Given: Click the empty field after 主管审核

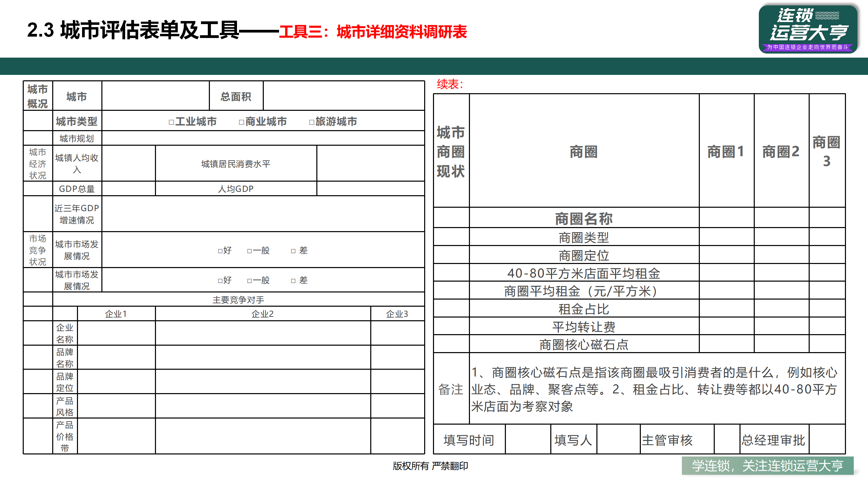Looking at the screenshot, I should click(727, 440).
